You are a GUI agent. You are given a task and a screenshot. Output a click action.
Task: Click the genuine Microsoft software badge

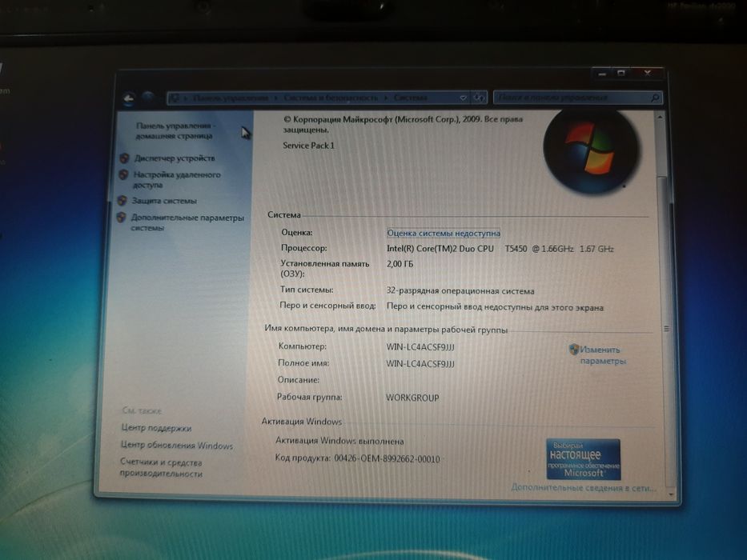583,459
